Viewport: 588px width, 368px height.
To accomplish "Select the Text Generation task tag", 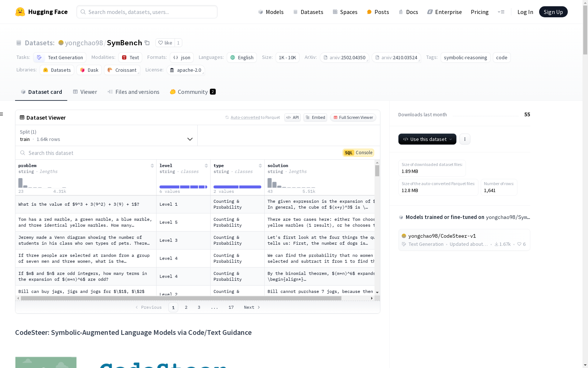I will (60, 57).
